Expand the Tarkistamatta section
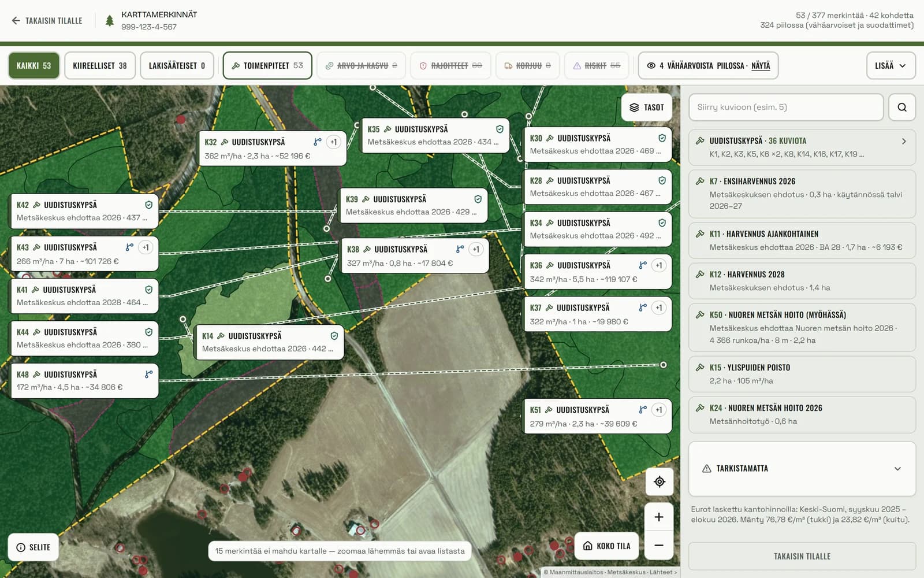924x578 pixels. click(x=802, y=469)
